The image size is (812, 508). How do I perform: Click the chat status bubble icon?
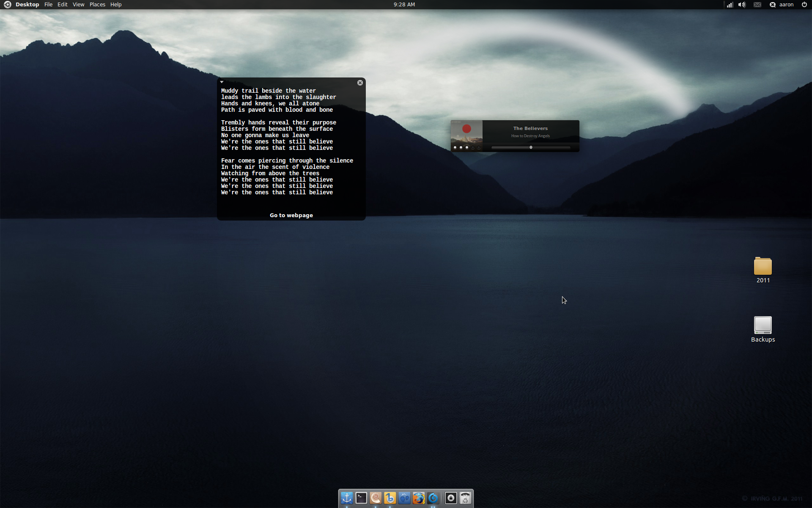[x=772, y=5]
